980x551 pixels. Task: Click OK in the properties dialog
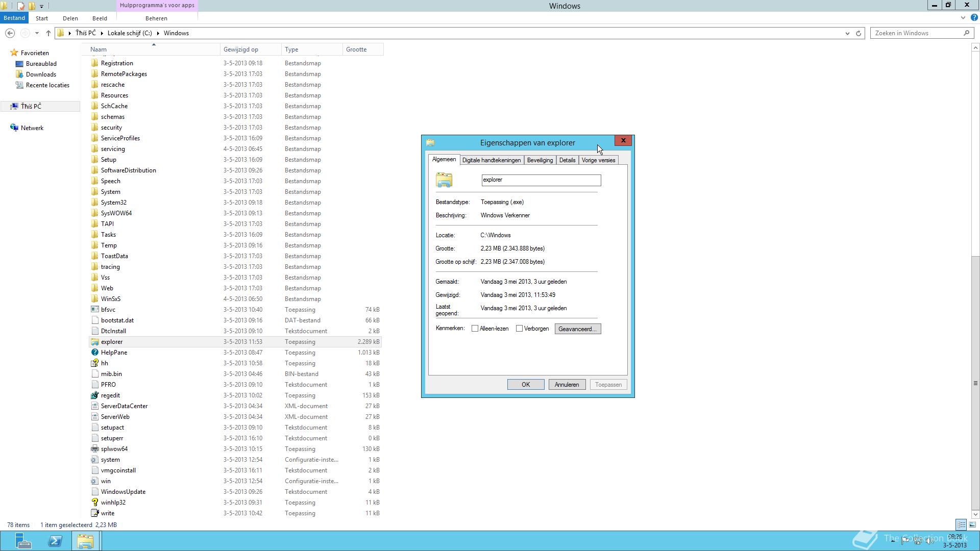point(526,385)
